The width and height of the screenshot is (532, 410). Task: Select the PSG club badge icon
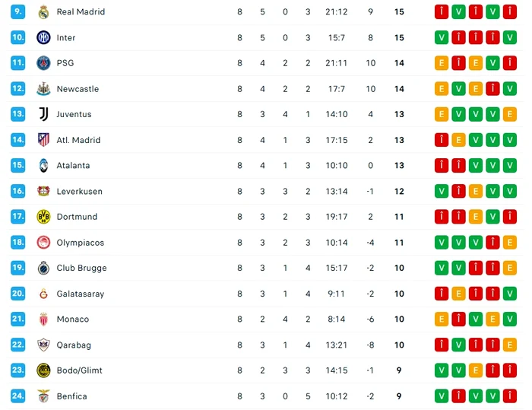pos(43,63)
